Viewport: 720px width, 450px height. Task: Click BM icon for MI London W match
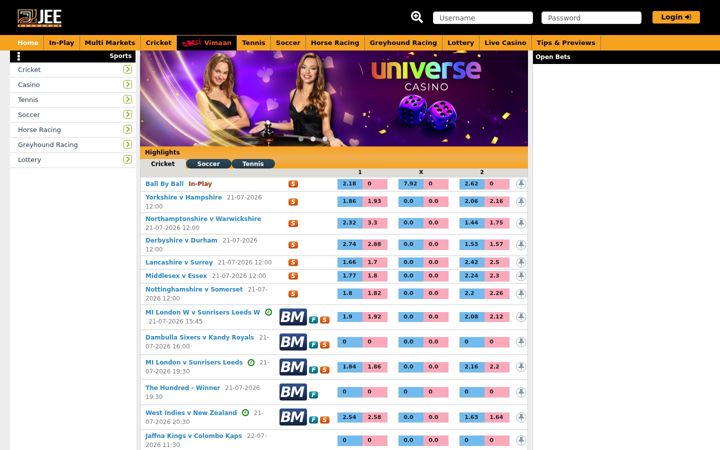293,317
